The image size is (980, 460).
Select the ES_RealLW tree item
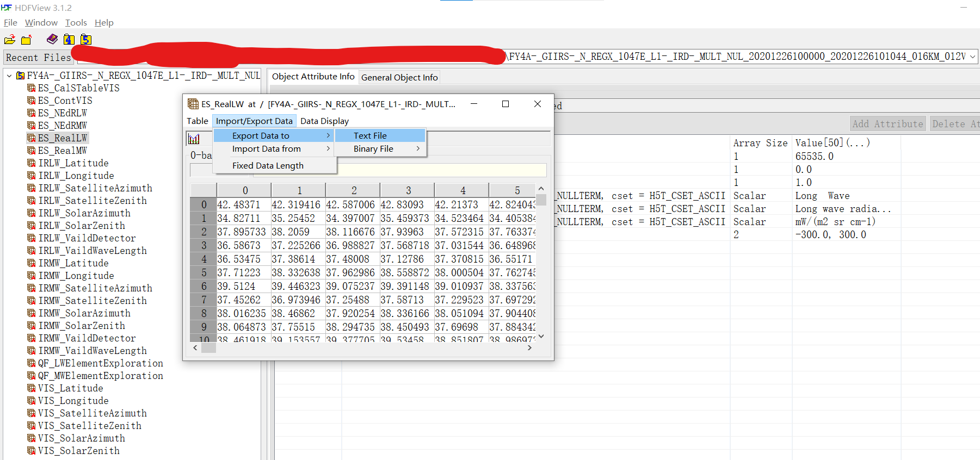[x=63, y=138]
